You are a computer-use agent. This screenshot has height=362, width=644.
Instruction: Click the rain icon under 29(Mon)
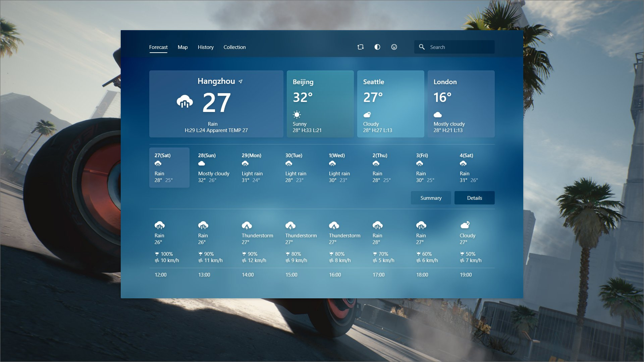(x=245, y=164)
